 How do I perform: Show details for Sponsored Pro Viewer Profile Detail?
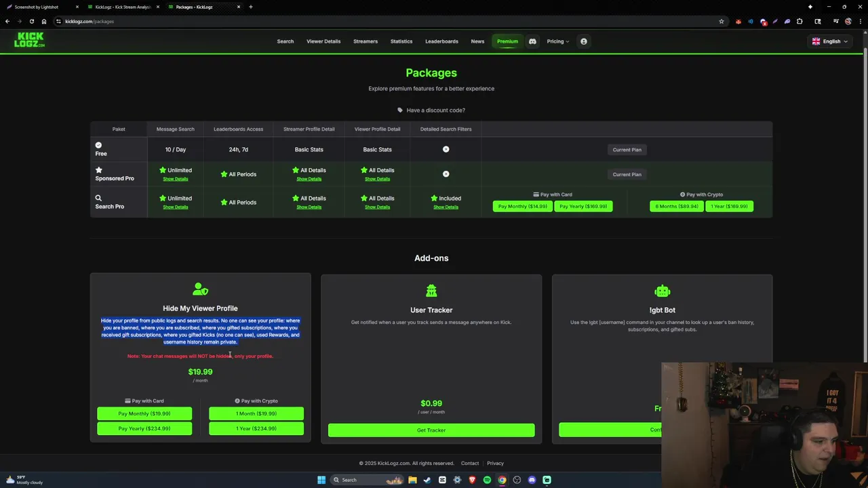coord(377,179)
